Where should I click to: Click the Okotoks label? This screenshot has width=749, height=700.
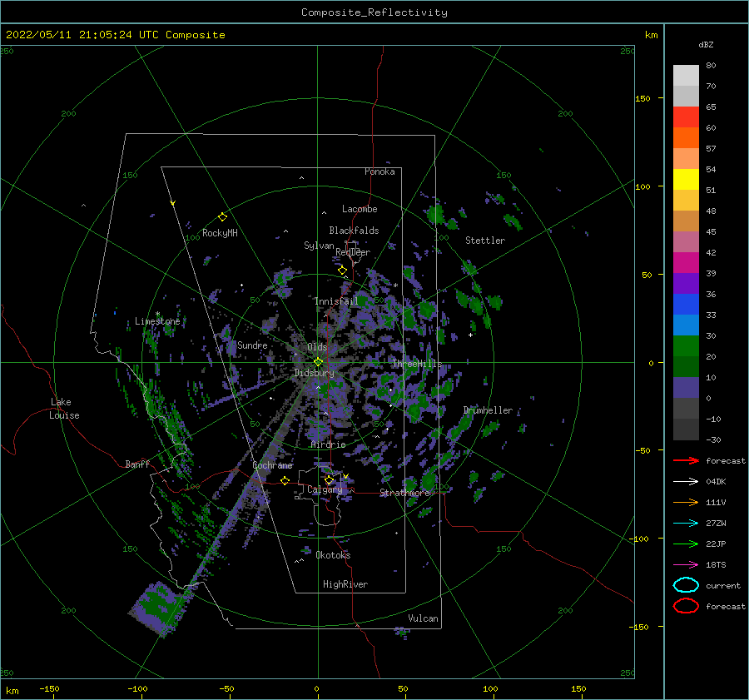tap(333, 555)
